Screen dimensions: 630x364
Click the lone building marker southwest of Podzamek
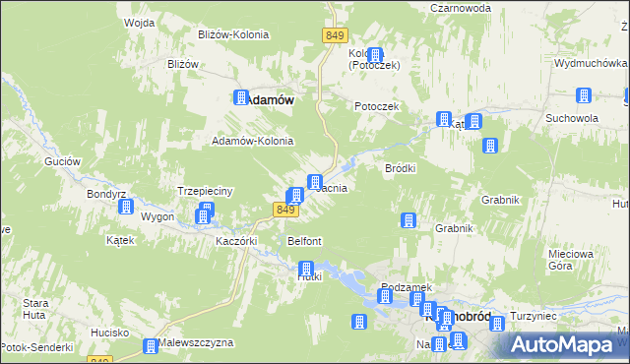(358, 322)
